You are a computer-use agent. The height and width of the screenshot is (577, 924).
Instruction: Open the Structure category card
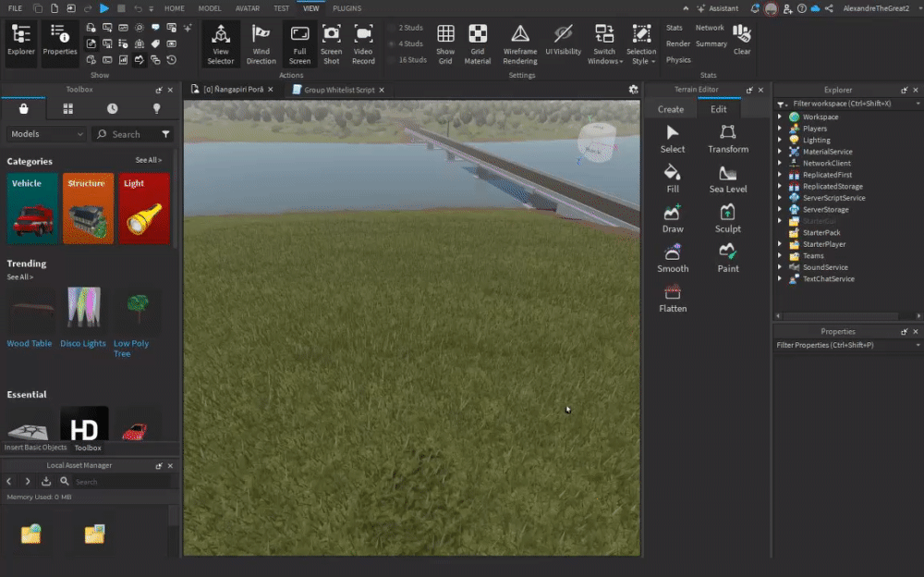(x=88, y=208)
